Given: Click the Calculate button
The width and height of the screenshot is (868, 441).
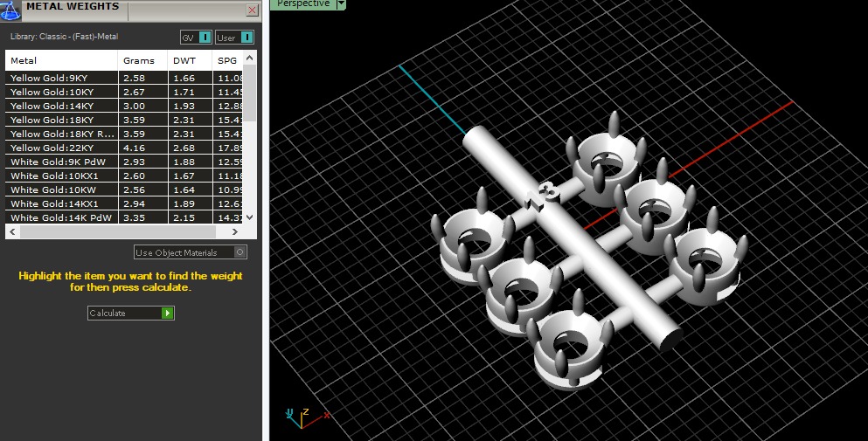Looking at the screenshot, I should (130, 314).
